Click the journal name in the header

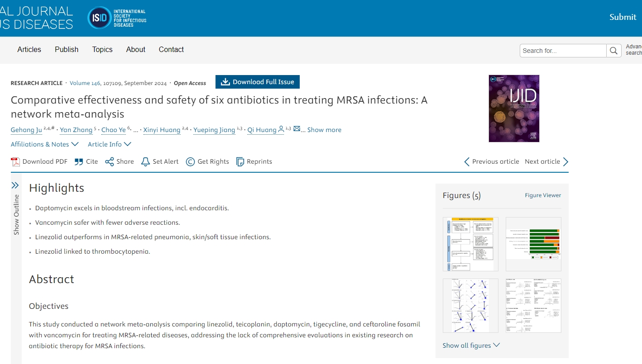[36, 17]
